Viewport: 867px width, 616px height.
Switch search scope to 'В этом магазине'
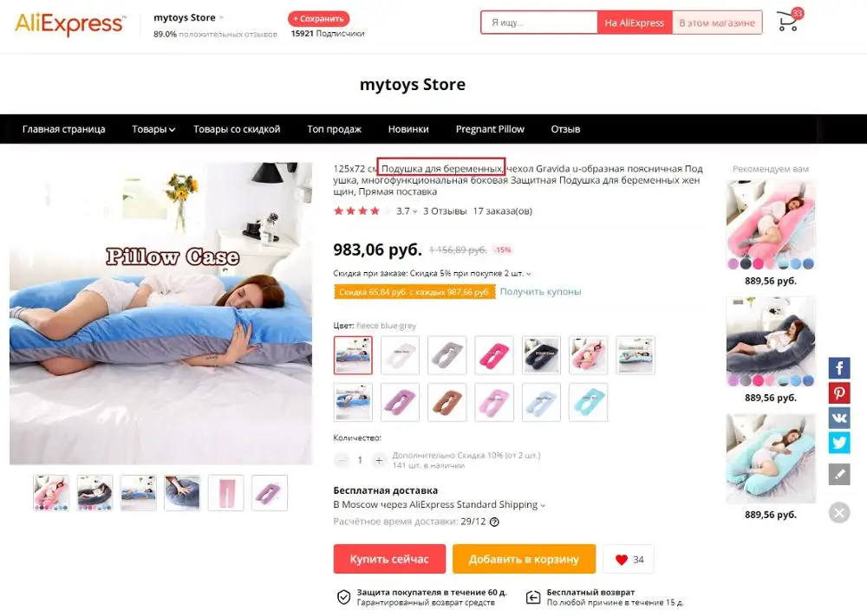pos(717,23)
